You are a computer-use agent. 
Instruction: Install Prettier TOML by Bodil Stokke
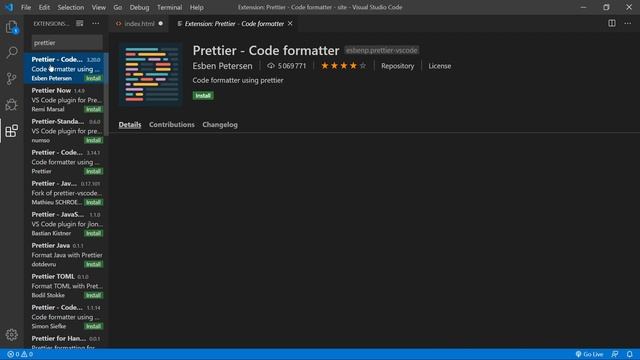[93, 295]
